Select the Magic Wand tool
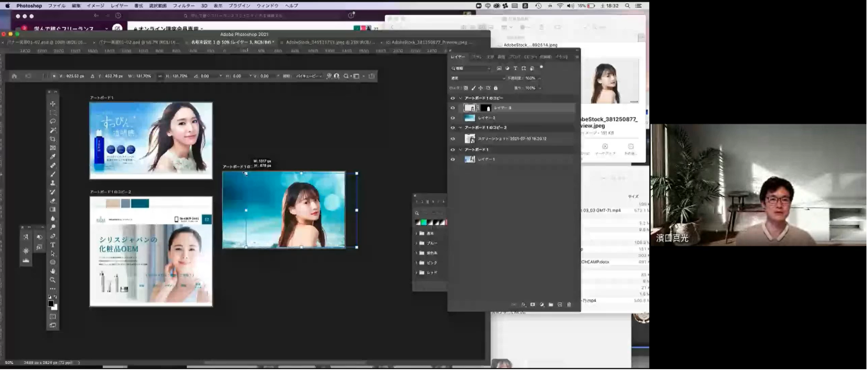The height and width of the screenshot is (378, 868). tap(53, 130)
